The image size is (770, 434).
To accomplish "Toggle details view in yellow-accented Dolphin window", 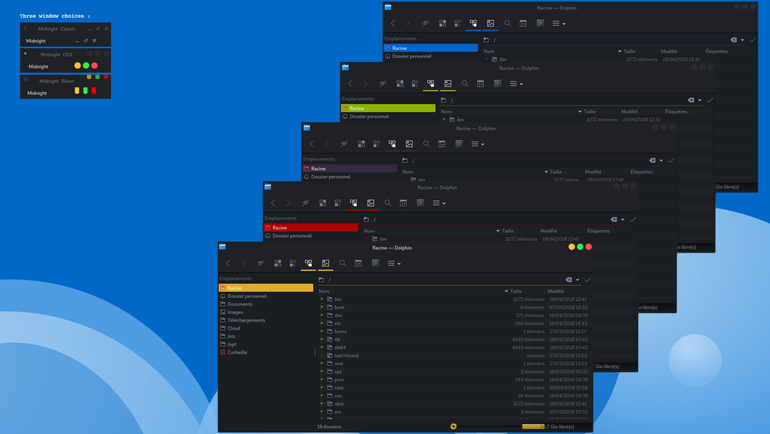I will coord(308,263).
